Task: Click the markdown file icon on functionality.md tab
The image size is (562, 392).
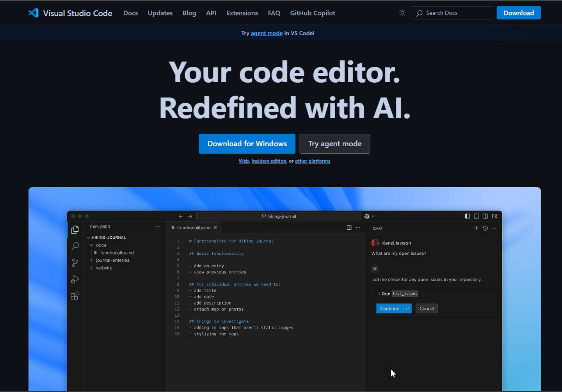Action: 173,227
